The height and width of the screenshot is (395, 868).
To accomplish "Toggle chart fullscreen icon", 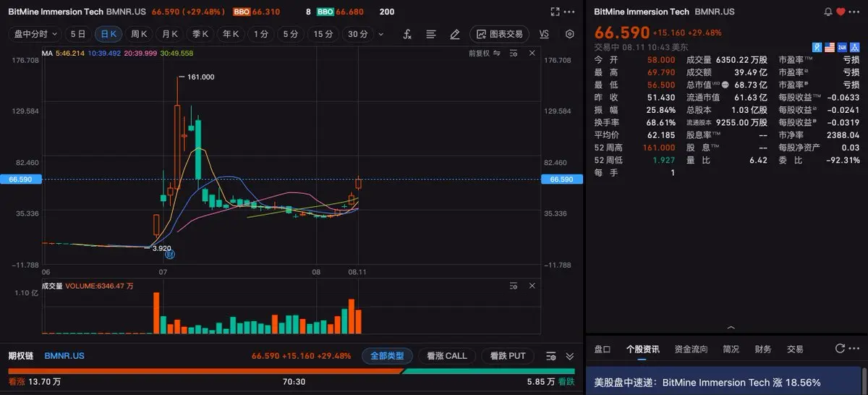I will point(556,12).
